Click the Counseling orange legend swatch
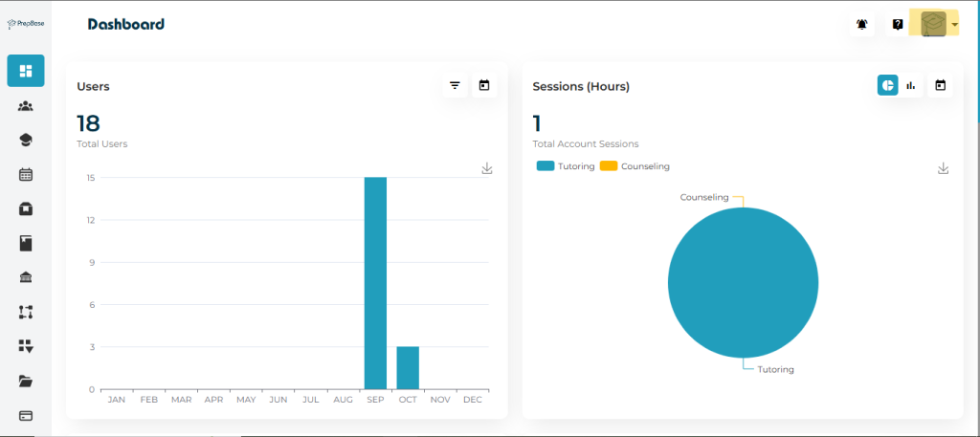Screen dimensions: 980x437 click(609, 166)
